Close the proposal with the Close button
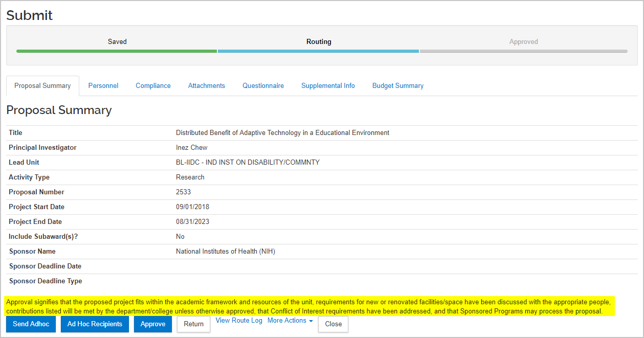Screen dimensions: 644x338 [333, 324]
